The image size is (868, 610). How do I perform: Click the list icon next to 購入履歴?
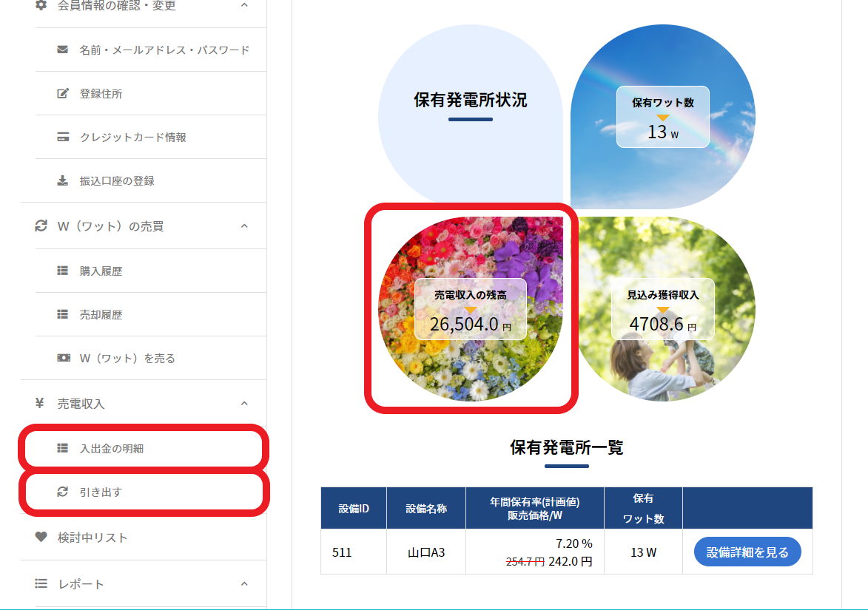point(63,271)
